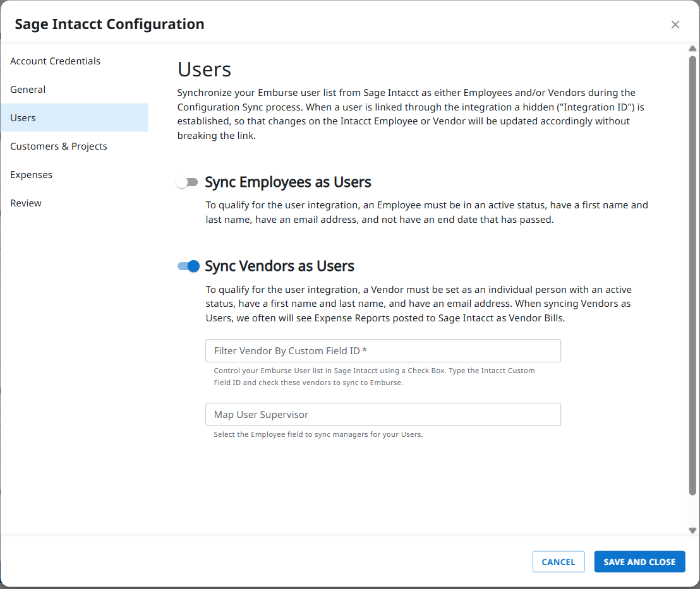Dismiss the dialog using the X icon
700x589 pixels.
675,24
